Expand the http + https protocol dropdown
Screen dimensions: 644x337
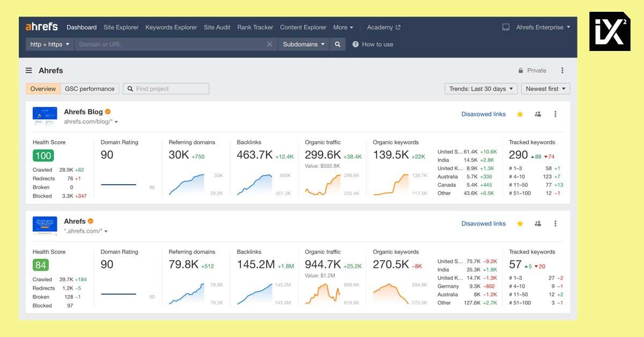click(50, 45)
